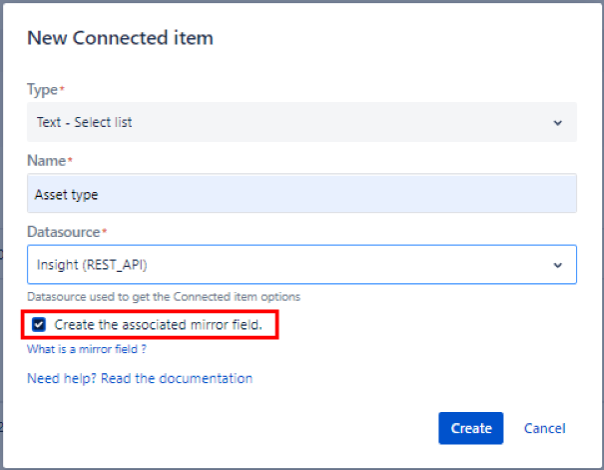Cancel the New Connected item dialog
604x470 pixels.
coord(544,428)
